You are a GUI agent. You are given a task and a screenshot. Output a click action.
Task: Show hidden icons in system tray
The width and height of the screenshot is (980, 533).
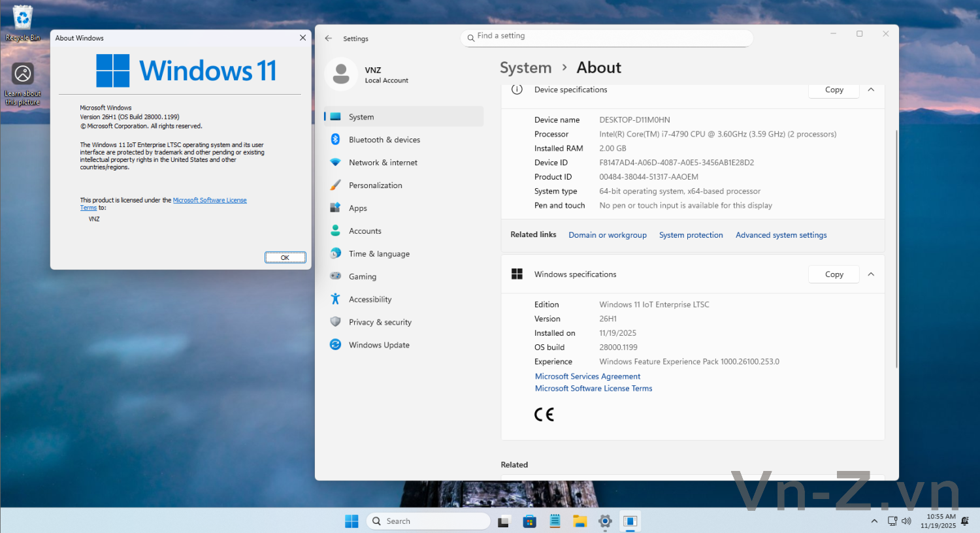874,521
